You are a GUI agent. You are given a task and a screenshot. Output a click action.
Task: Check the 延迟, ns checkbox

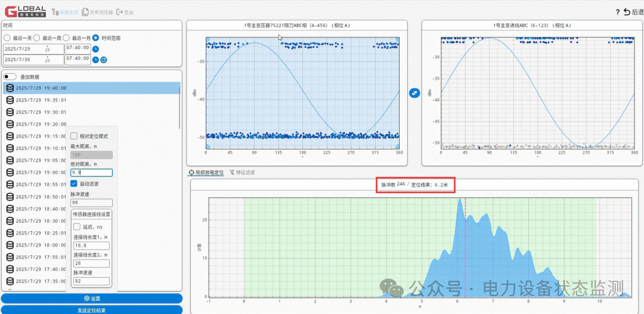77,226
